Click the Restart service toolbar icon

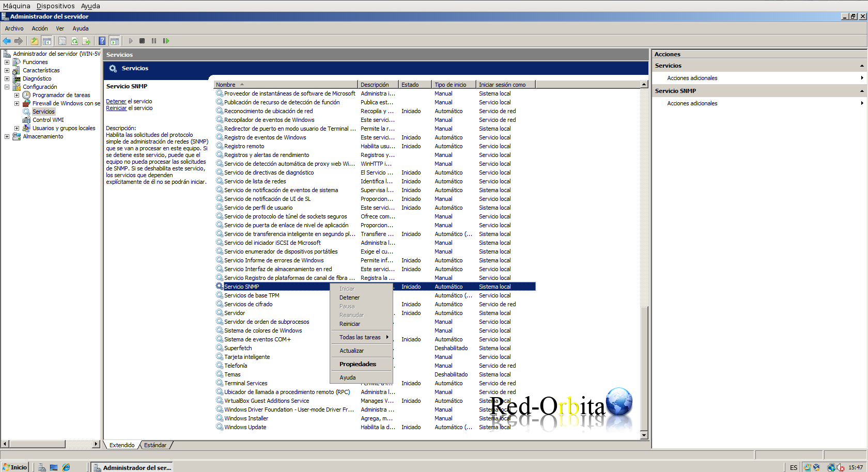coord(166,41)
